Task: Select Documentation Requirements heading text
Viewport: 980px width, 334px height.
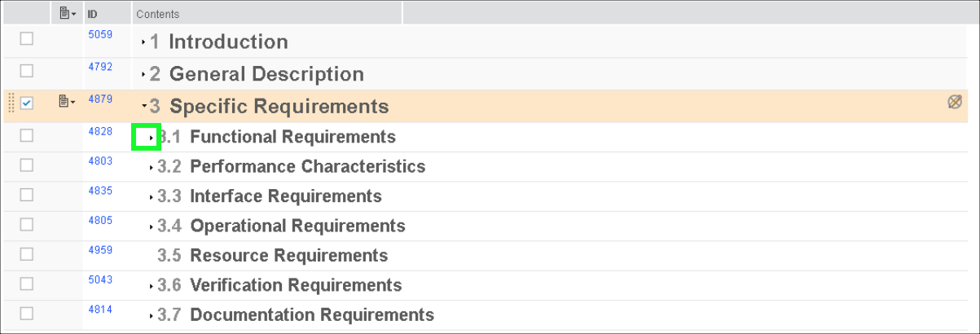Action: coord(312,315)
